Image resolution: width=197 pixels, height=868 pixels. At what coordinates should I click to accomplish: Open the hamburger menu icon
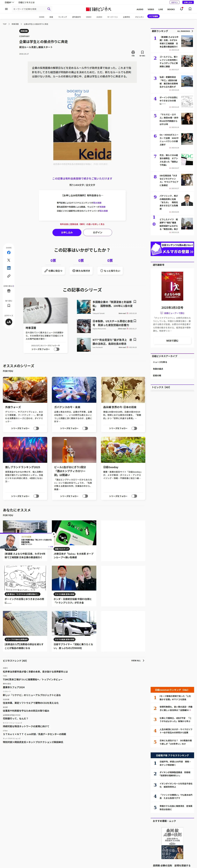point(6,9)
